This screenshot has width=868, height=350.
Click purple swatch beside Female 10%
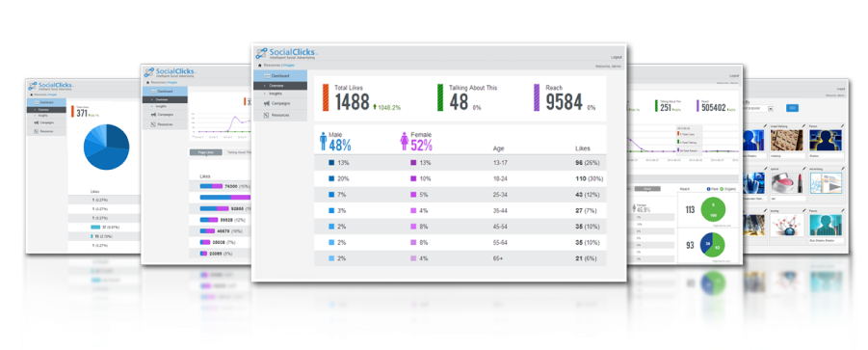tap(413, 179)
